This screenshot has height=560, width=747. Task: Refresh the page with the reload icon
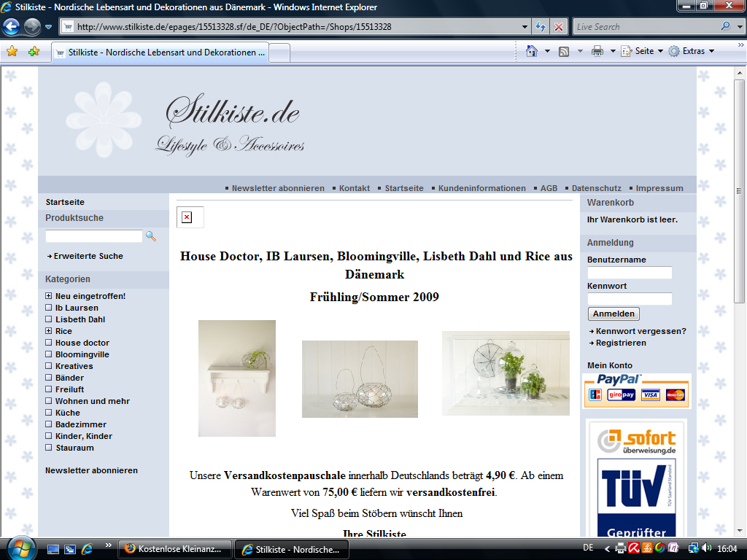(x=541, y=27)
